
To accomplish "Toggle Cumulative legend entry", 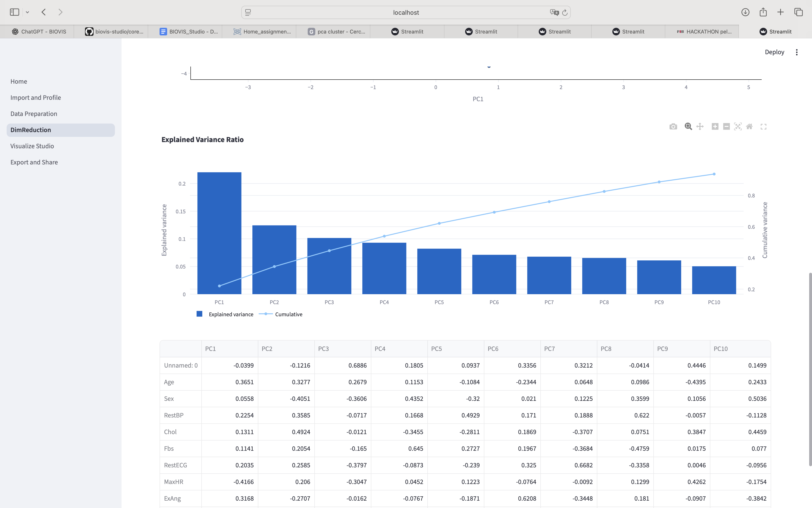I will tap(288, 314).
